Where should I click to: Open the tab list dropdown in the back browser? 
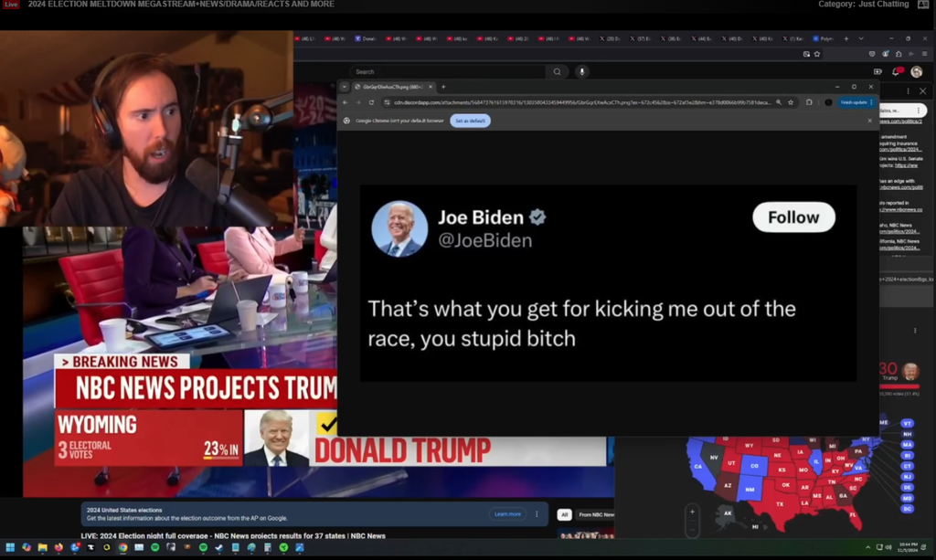[860, 38]
